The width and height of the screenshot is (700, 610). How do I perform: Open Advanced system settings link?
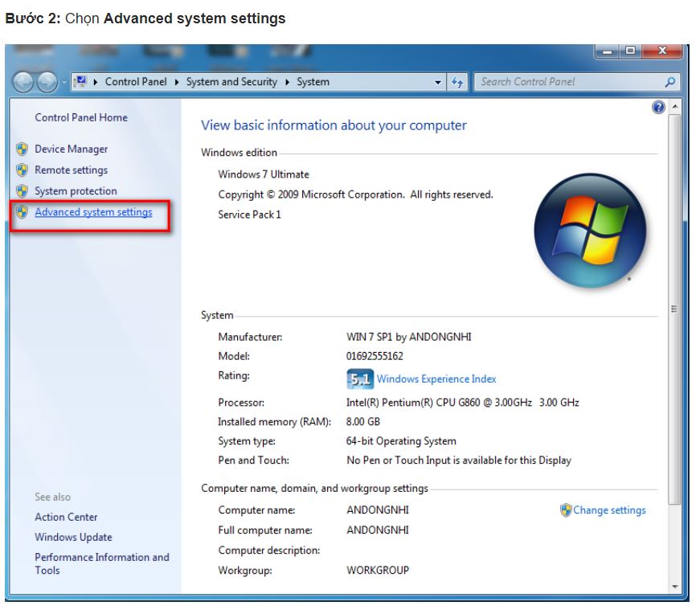point(94,212)
